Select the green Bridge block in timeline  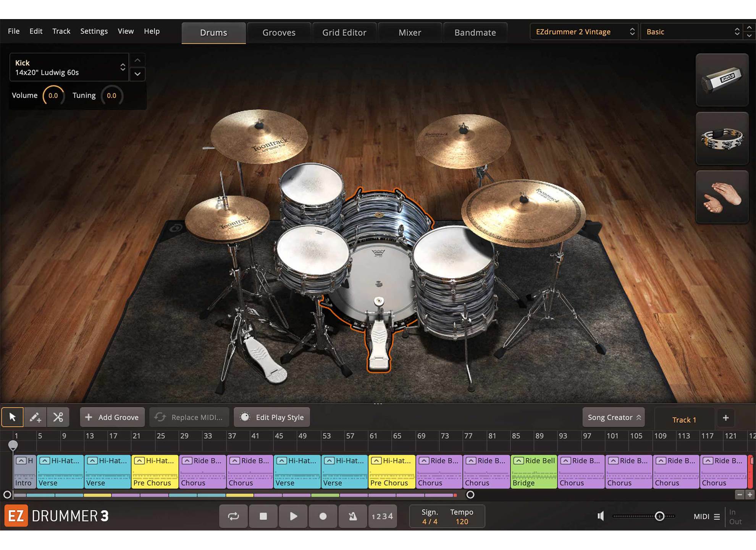(534, 472)
